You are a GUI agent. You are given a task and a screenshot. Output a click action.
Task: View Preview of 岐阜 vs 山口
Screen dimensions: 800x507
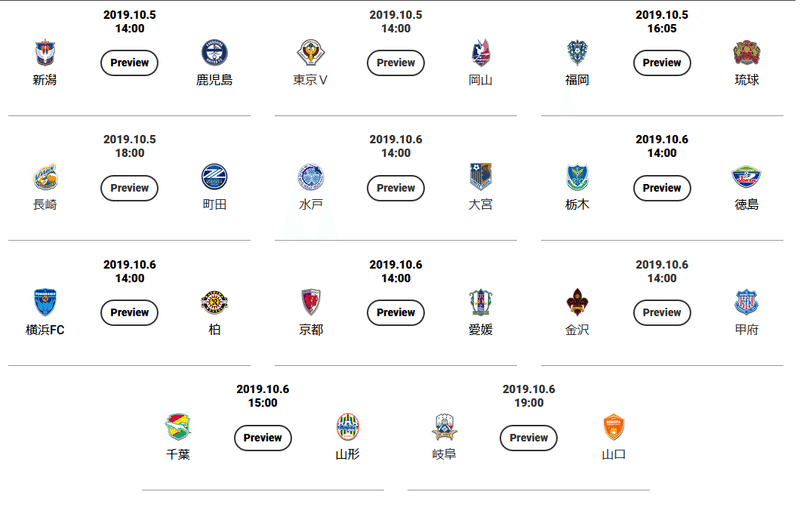pos(529,438)
